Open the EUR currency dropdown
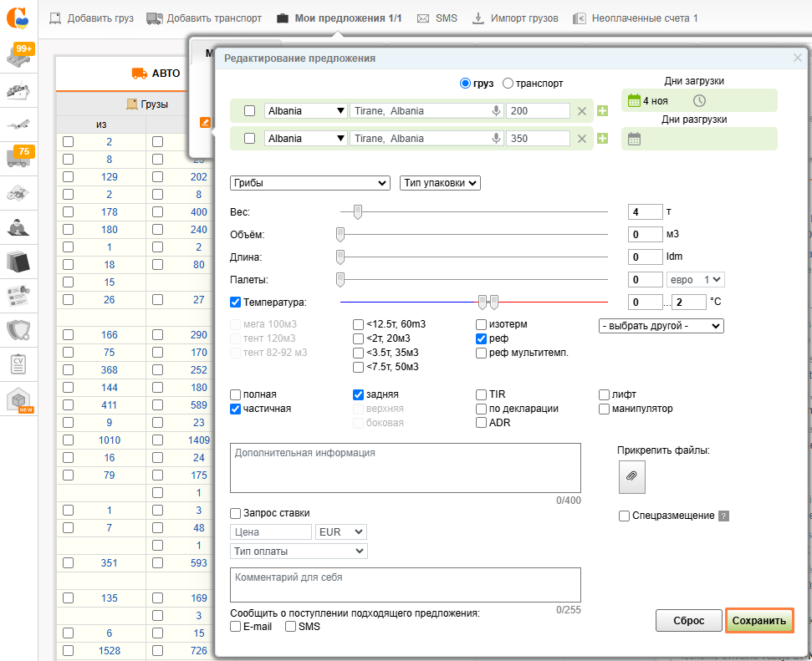Image resolution: width=812 pixels, height=661 pixels. (x=341, y=531)
